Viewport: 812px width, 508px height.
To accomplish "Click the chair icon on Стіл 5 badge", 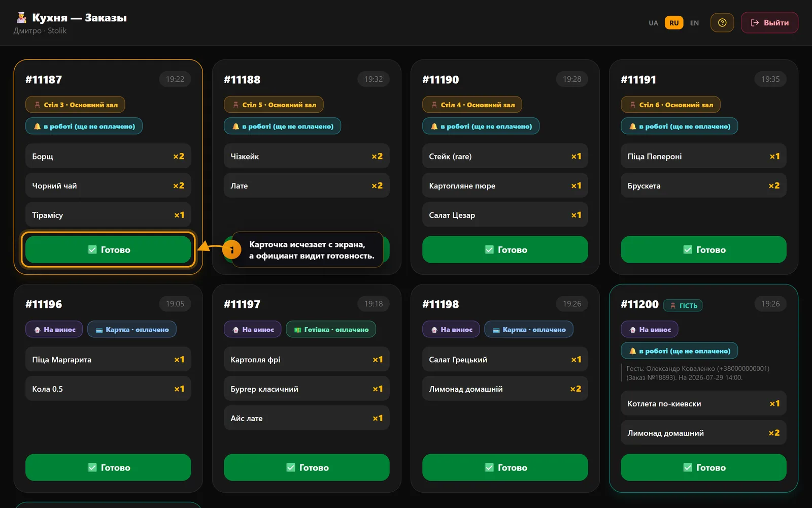I will [235, 105].
